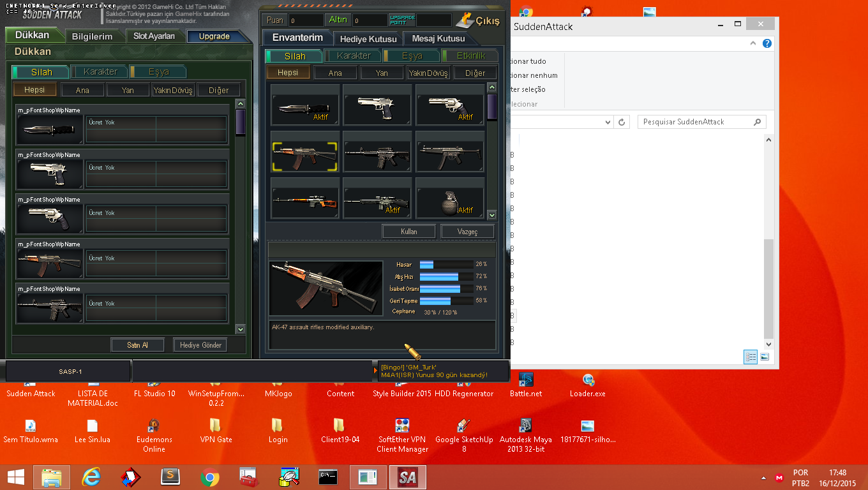868x490 pixels.
Task: Click the Kullan button
Action: [x=409, y=232]
